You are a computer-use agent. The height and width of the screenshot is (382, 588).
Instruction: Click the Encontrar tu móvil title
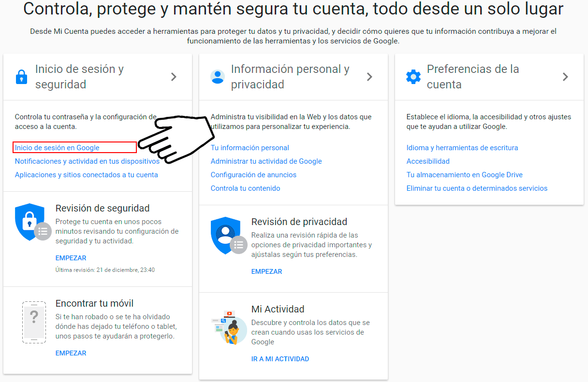[x=94, y=303]
